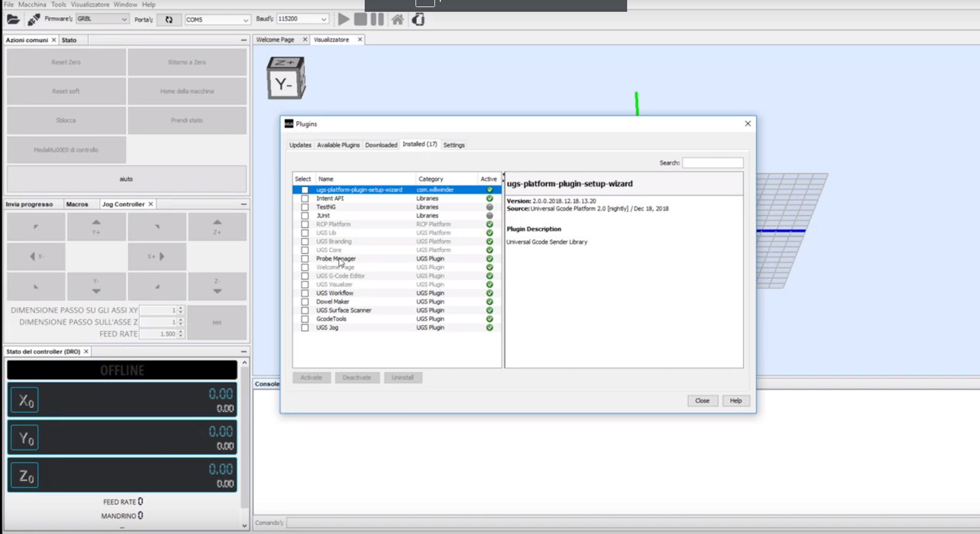
Task: Click the connect plug icon in the toolbar
Action: pos(34,19)
